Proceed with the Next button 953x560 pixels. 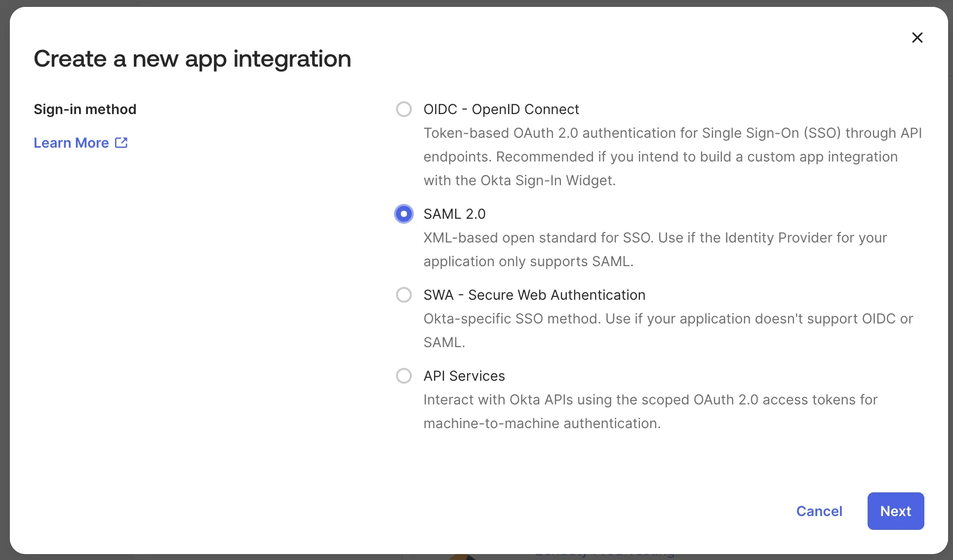click(x=895, y=511)
